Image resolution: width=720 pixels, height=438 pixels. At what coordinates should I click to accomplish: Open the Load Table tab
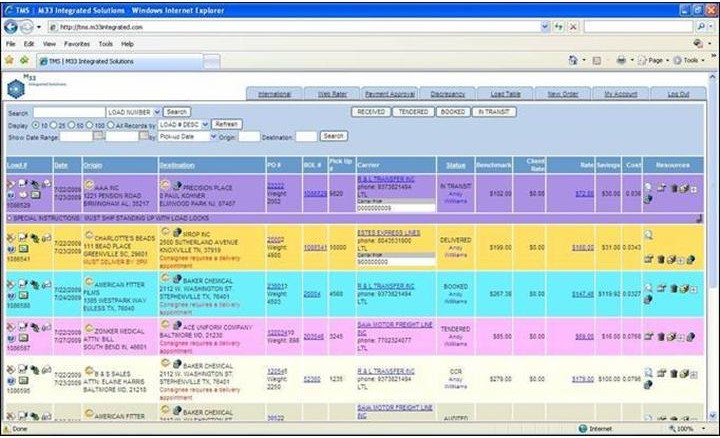505,94
